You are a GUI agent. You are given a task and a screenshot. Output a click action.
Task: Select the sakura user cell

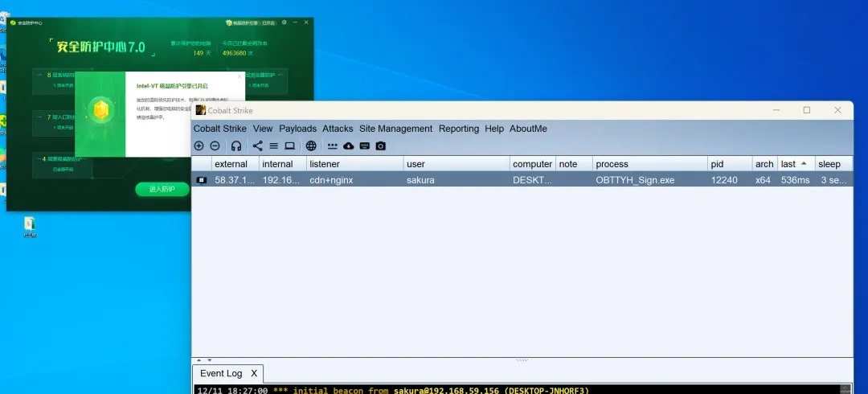[457, 179]
